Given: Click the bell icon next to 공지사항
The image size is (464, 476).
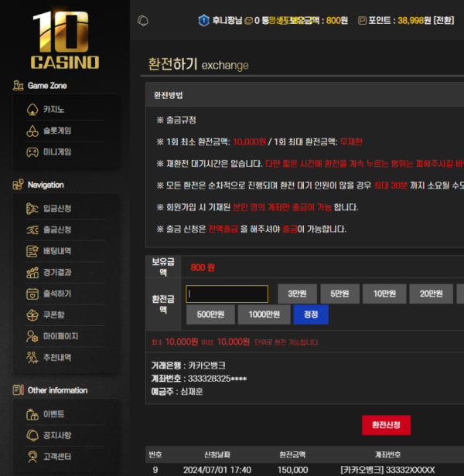Looking at the screenshot, I should click(x=32, y=435).
